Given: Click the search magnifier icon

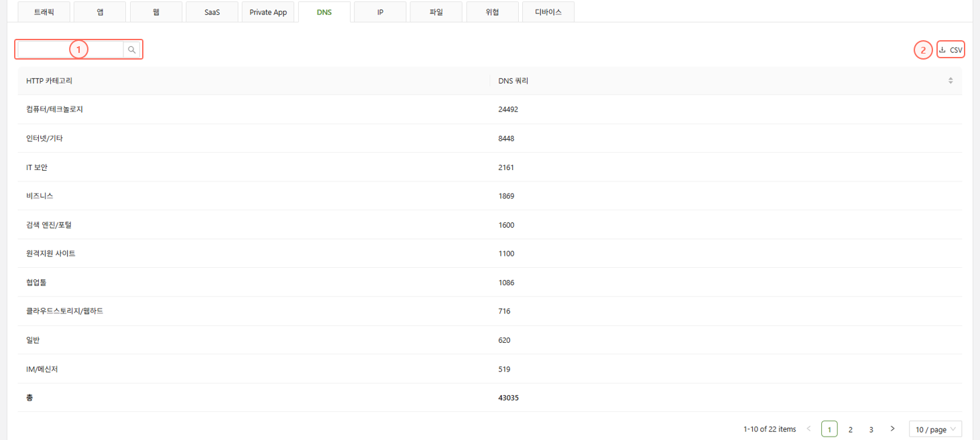Looking at the screenshot, I should [132, 50].
